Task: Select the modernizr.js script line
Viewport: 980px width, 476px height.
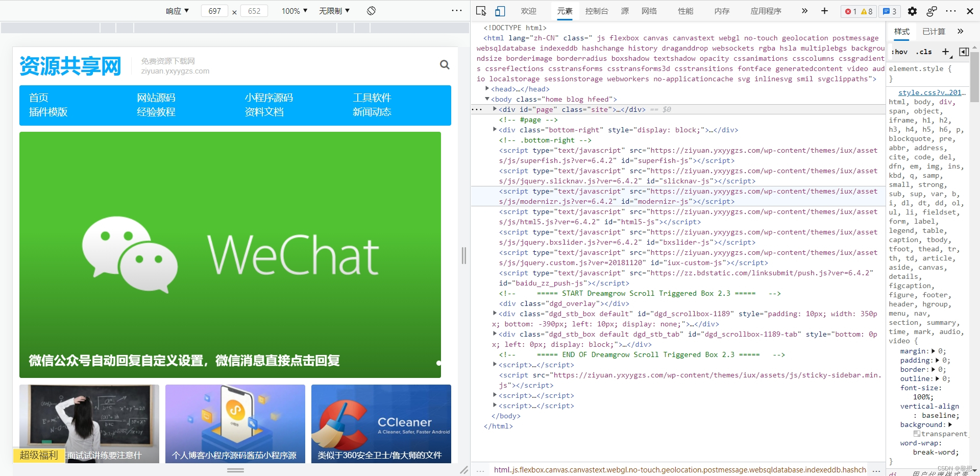Action: tap(678, 196)
